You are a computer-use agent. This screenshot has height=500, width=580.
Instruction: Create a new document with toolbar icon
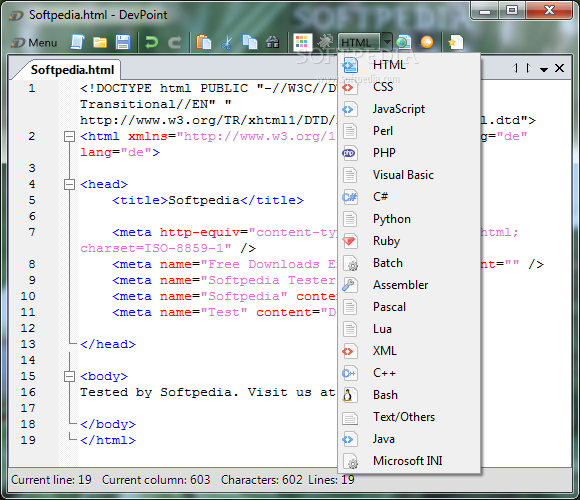coord(77,42)
